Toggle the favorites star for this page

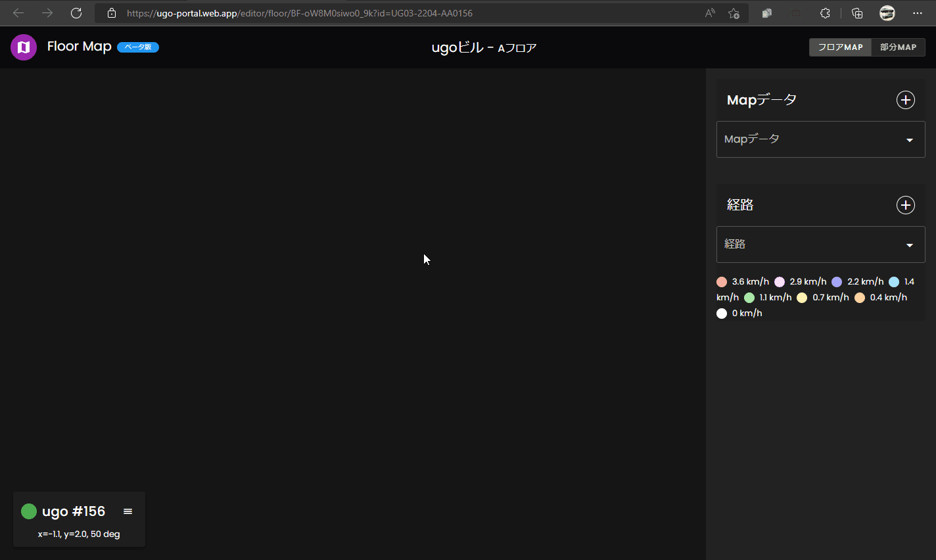point(734,12)
